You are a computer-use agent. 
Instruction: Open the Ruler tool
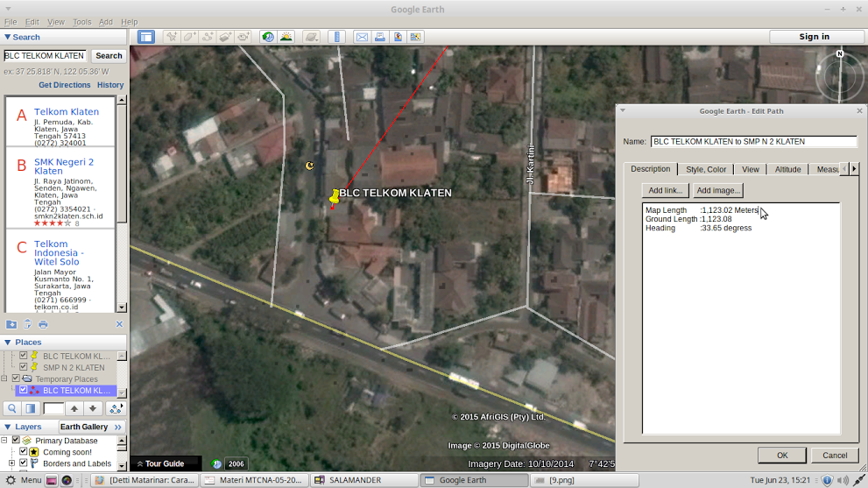336,37
